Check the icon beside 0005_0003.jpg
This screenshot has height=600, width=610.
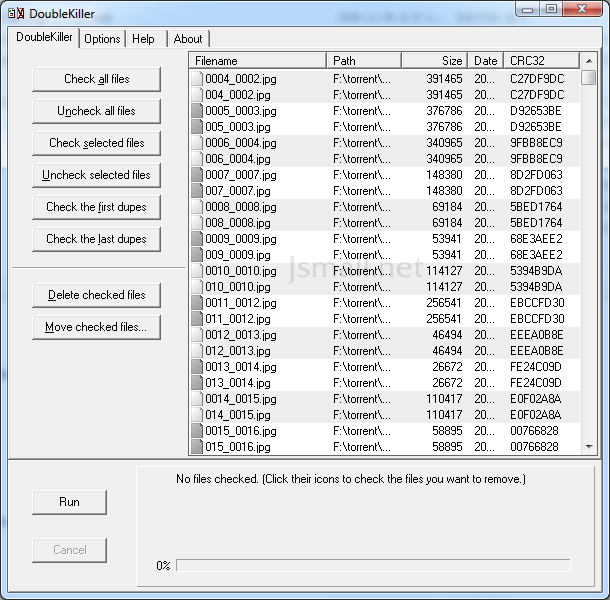(197, 111)
